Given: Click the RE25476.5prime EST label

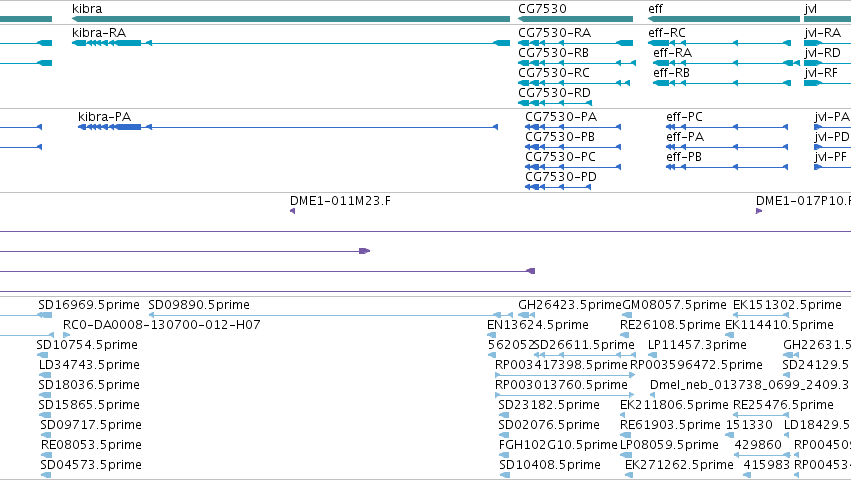Looking at the screenshot, I should [x=783, y=405].
